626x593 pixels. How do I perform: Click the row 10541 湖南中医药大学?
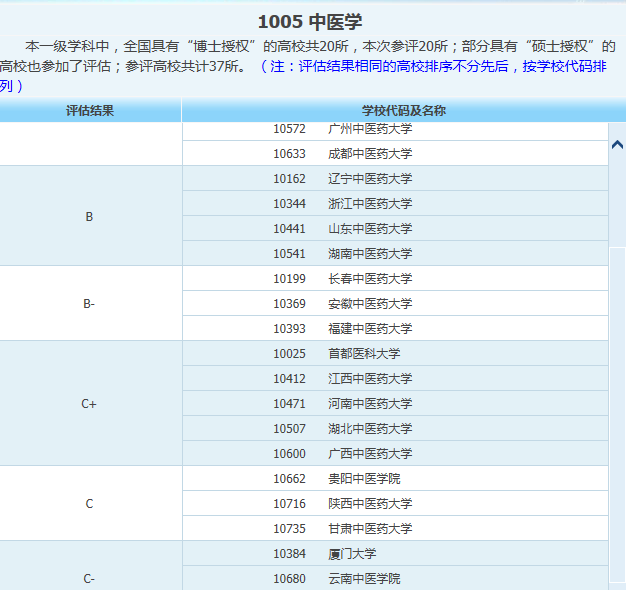click(395, 254)
